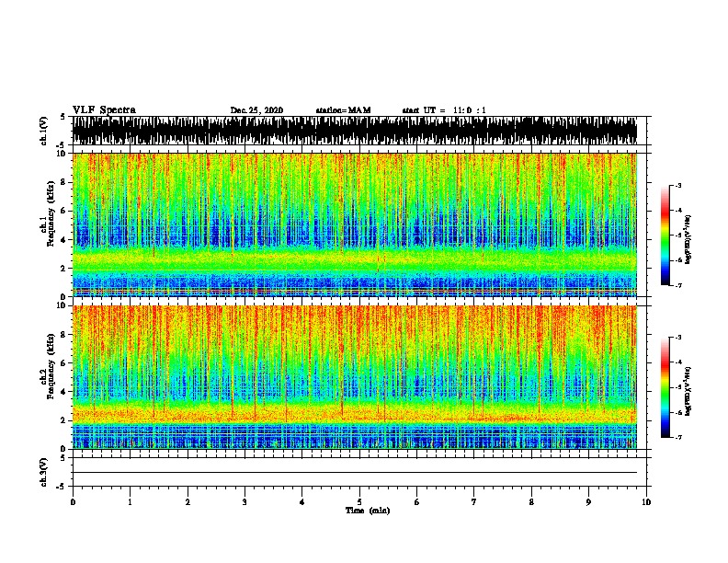Click time axis tick label "0"
Viewport: 728px width, 563px height.
[73, 502]
